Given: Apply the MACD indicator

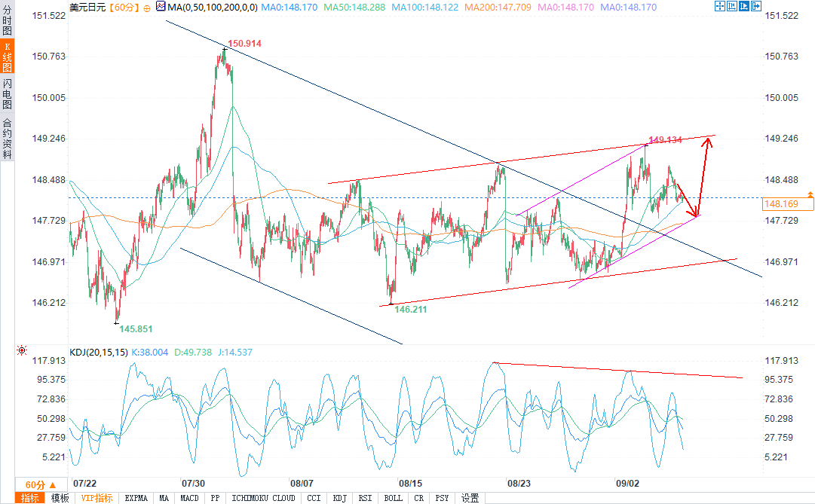Looking at the screenshot, I should [190, 498].
